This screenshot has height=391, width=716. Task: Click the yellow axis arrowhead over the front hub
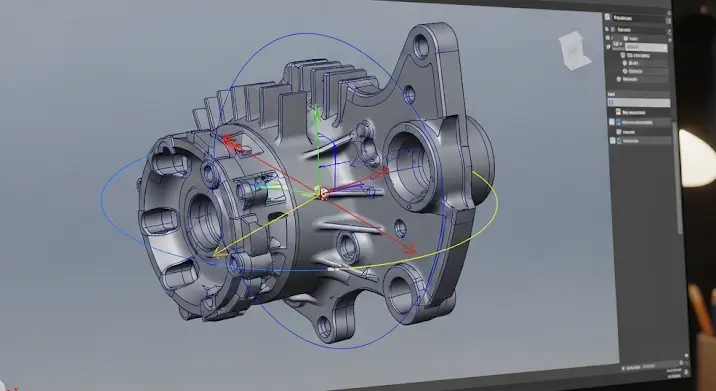point(219,252)
